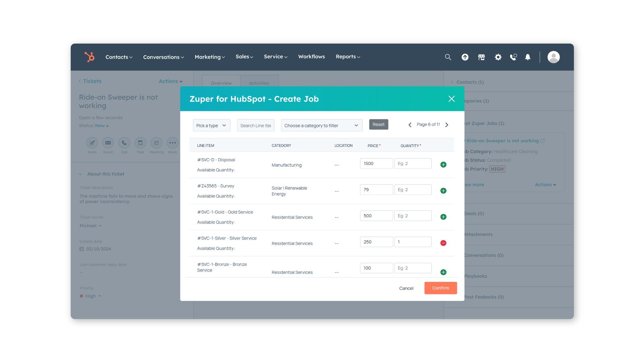The height and width of the screenshot is (362, 644).
Task: Open the Marketing menu
Action: click(210, 57)
